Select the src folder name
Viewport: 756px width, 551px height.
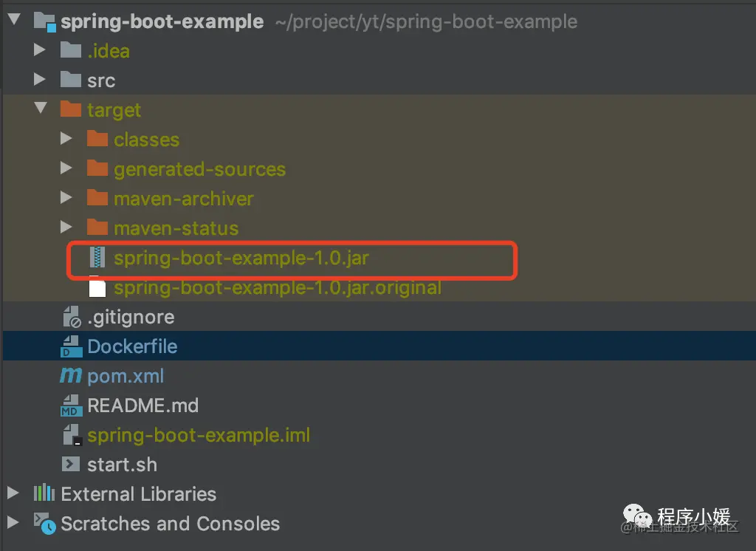101,81
